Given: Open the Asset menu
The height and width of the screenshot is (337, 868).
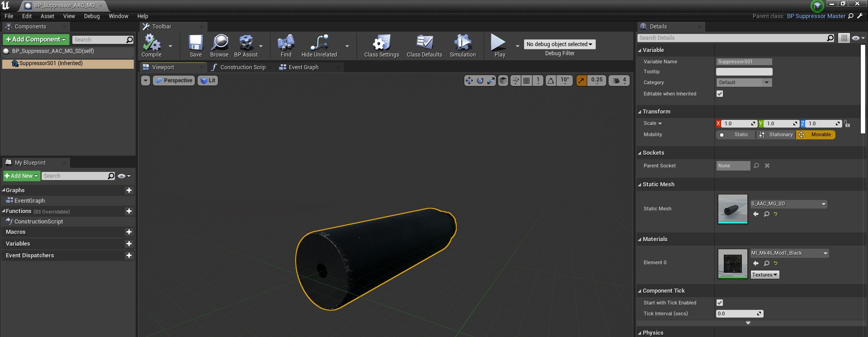Looking at the screenshot, I should 47,16.
